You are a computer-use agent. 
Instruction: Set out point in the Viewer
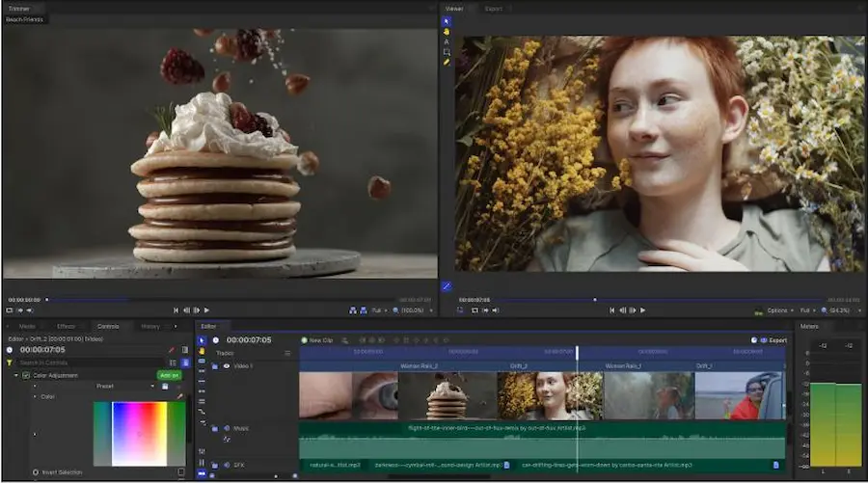[496, 310]
